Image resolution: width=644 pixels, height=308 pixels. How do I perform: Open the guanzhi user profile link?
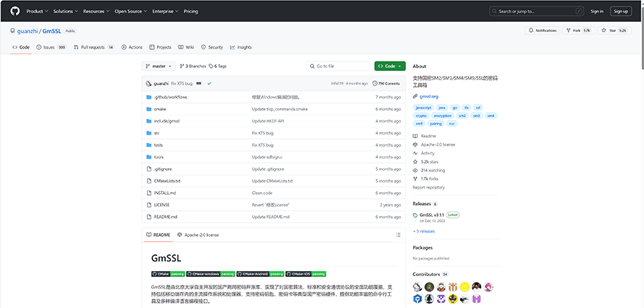click(x=27, y=31)
